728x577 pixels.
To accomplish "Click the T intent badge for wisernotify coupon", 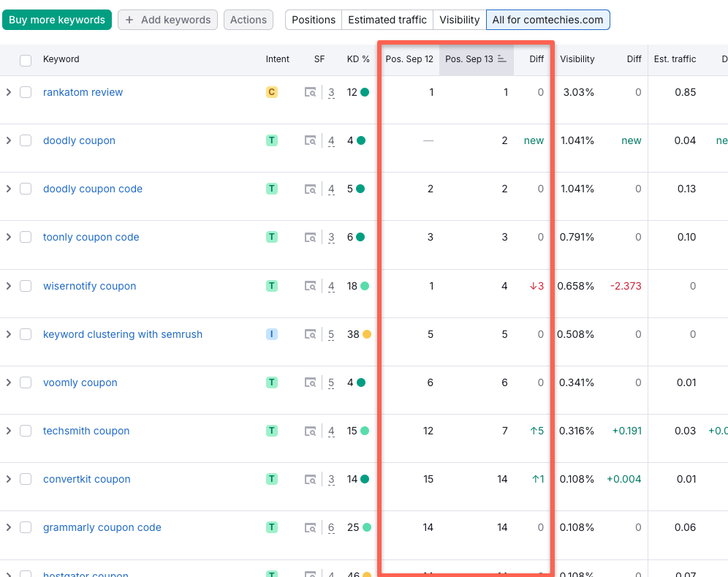I will pyautogui.click(x=272, y=286).
